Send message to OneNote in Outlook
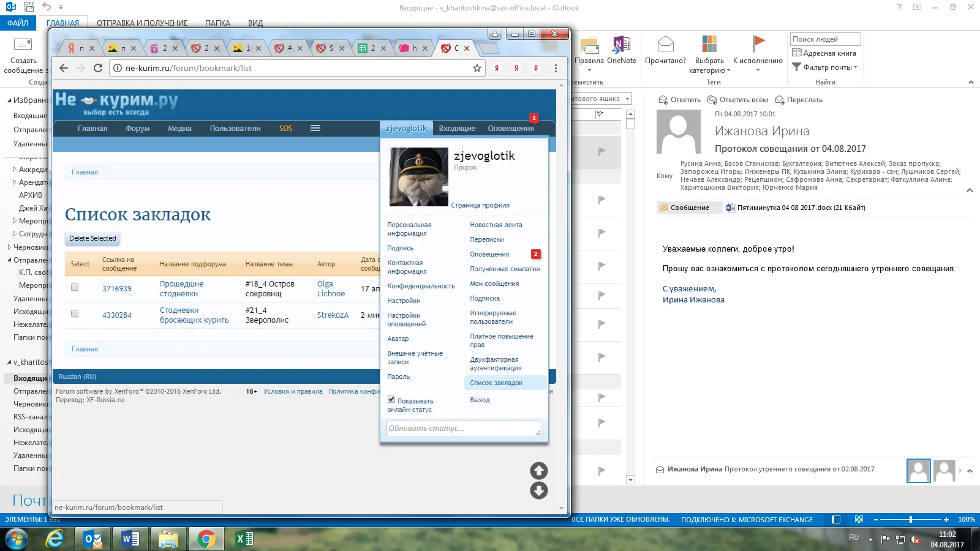This screenshot has height=551, width=980. coord(622,50)
